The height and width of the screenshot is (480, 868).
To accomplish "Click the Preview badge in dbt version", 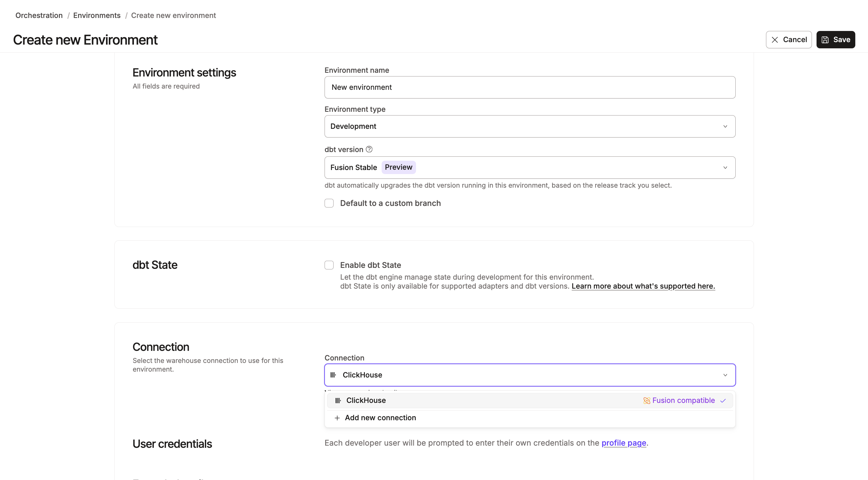I will 398,167.
